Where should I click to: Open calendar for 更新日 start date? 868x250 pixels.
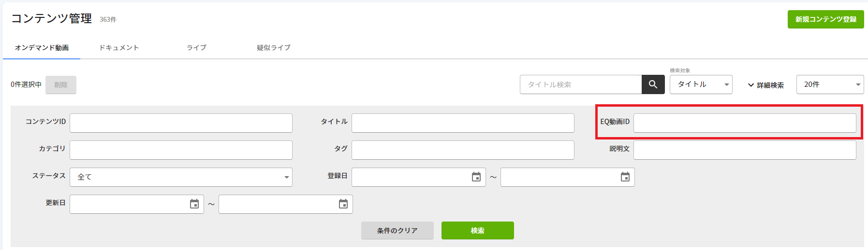click(x=194, y=204)
